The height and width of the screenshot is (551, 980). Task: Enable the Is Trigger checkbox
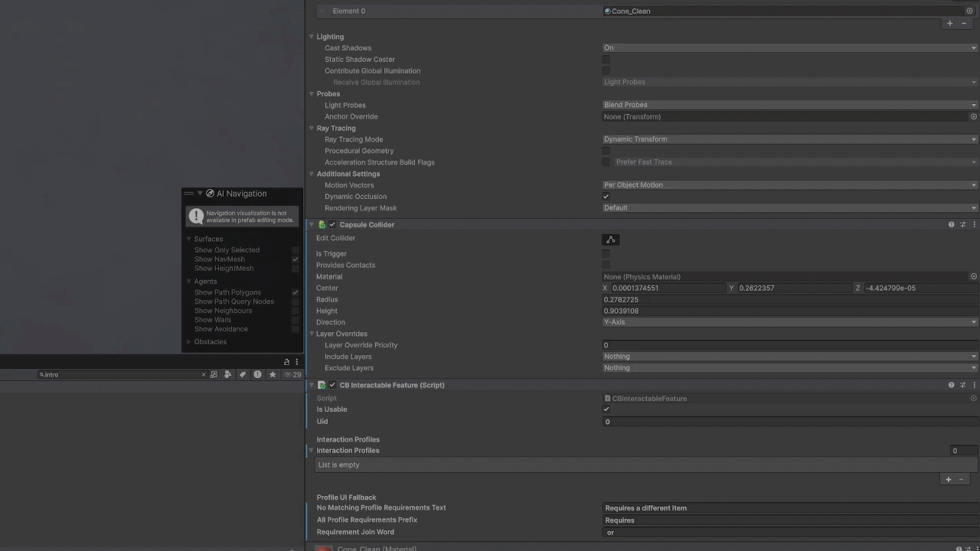point(606,253)
